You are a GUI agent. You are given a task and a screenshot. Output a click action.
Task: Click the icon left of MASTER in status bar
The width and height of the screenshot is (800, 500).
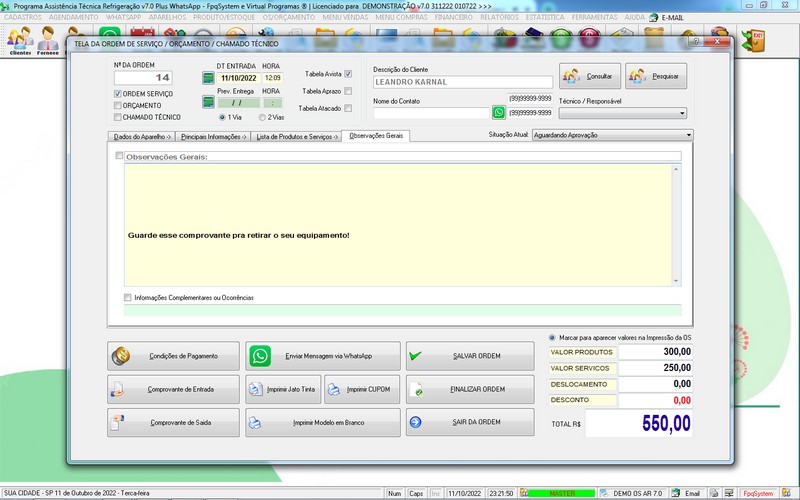coord(523,493)
